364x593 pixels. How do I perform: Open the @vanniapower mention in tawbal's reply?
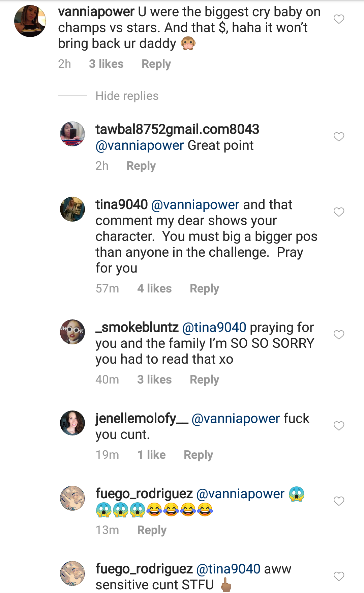140,145
